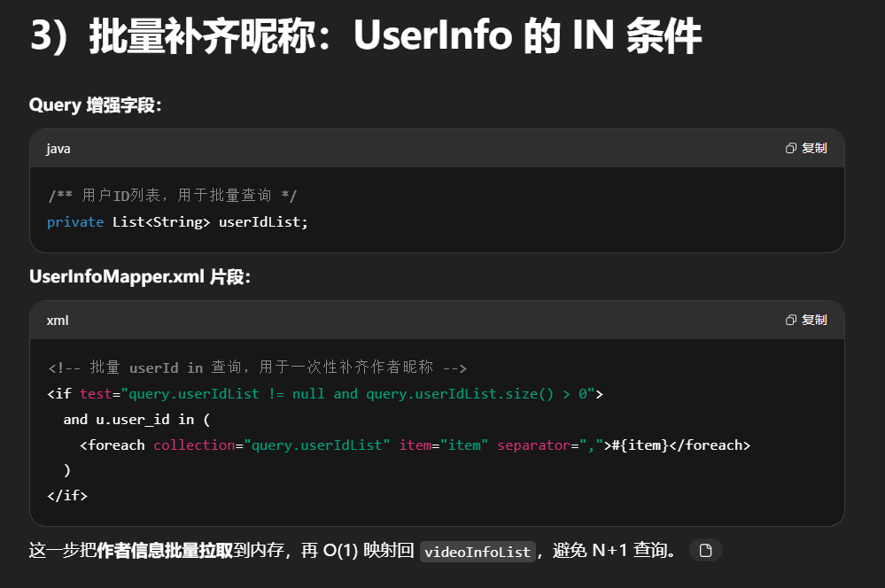This screenshot has width=885, height=588.
Task: Click the "java" language label
Action: click(x=58, y=149)
